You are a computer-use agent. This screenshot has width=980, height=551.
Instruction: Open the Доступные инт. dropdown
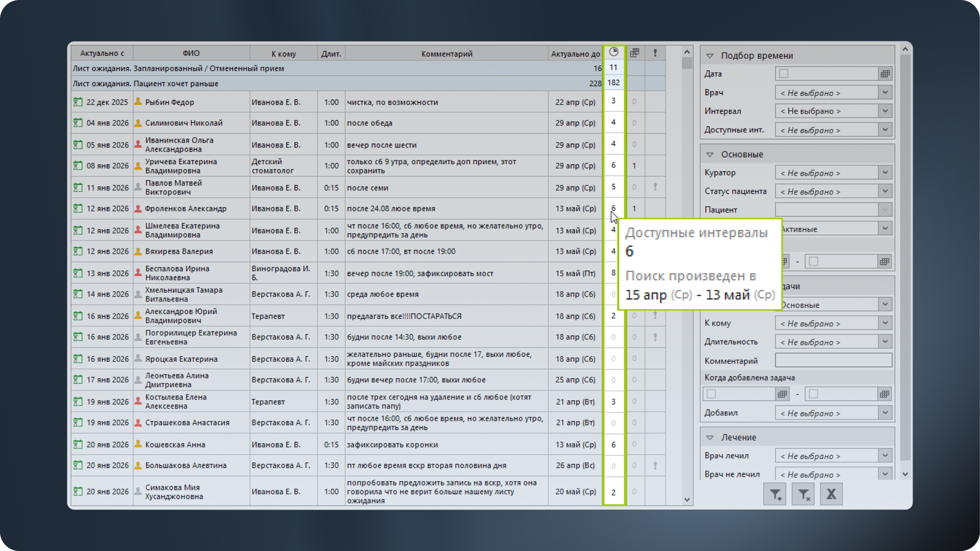coord(885,130)
